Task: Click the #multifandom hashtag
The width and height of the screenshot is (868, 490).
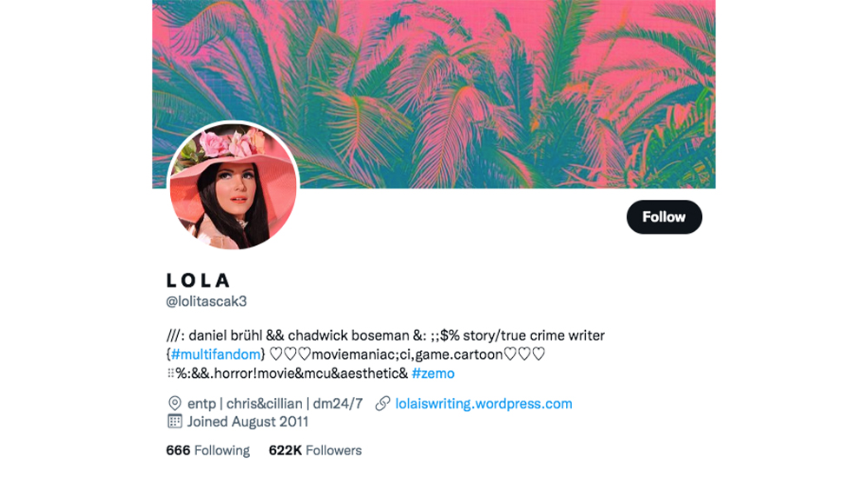Action: click(x=215, y=354)
